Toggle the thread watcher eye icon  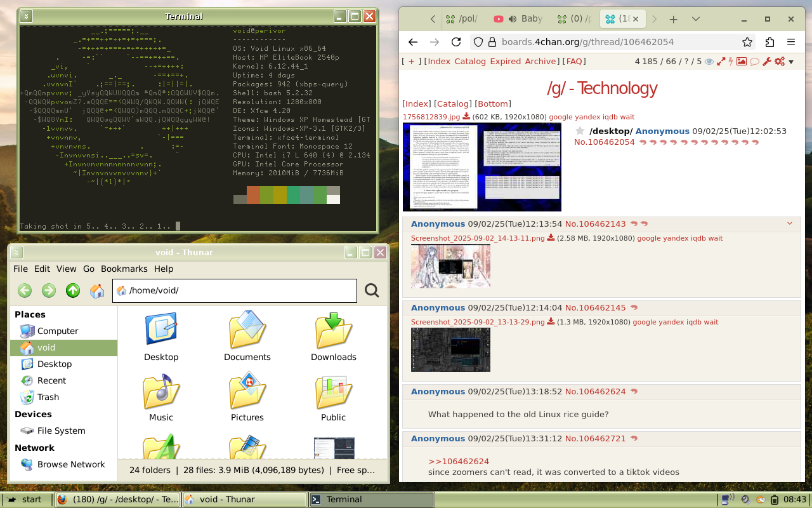[x=709, y=62]
